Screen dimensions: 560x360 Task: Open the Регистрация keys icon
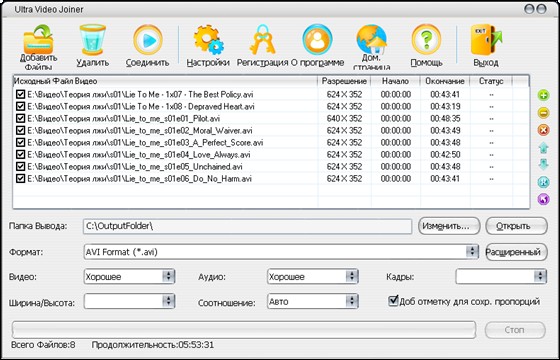(x=262, y=39)
